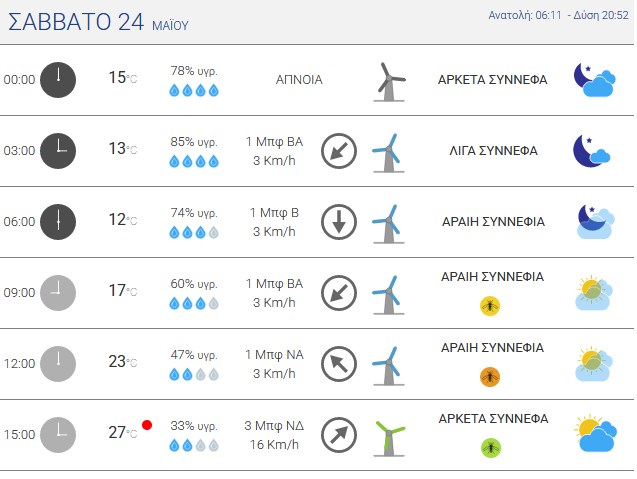Click the 00:00 dark clock icon
This screenshot has height=479, width=637.
tap(58, 80)
